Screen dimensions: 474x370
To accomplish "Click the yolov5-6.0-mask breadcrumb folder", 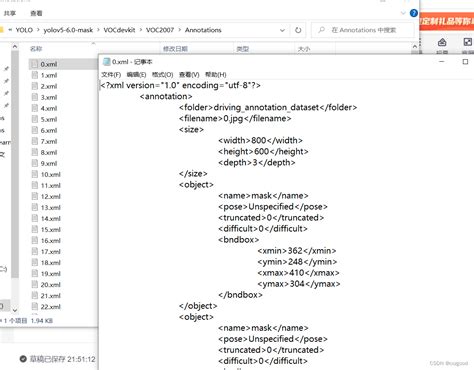I will click(x=68, y=30).
